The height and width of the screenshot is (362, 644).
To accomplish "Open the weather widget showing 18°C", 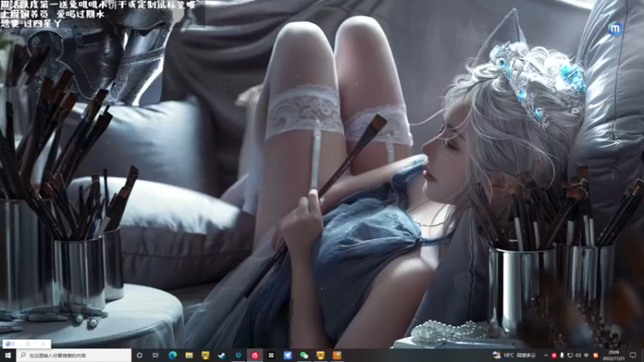I will [514, 355].
